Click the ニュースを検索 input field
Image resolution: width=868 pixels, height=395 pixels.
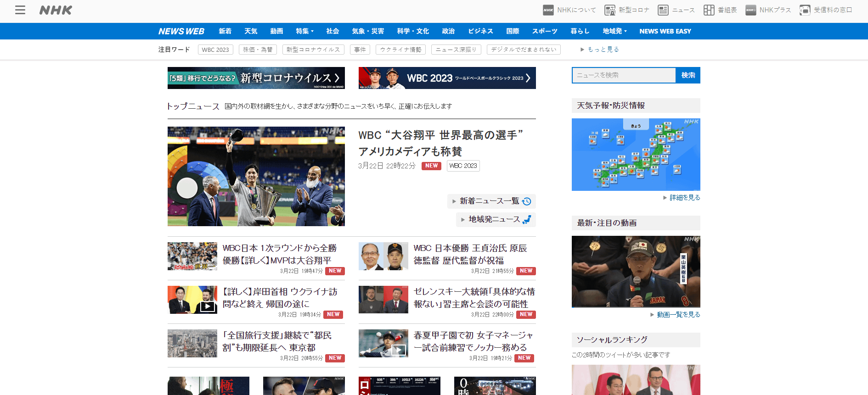coord(624,75)
